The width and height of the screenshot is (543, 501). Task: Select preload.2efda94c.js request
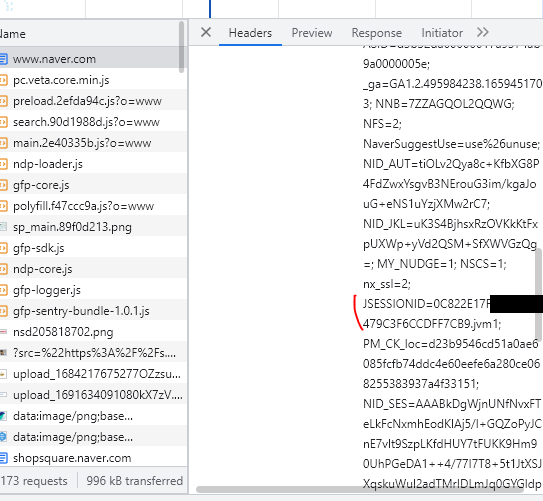[94, 101]
